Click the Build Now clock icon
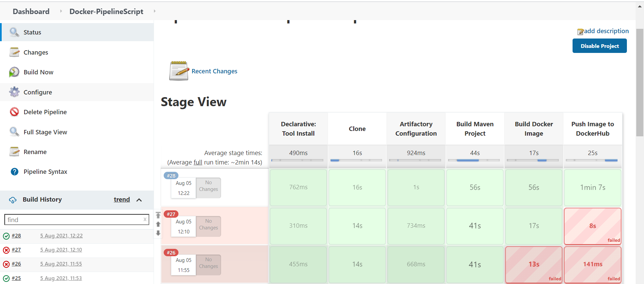Viewport: 644px width, 284px height. point(14,72)
